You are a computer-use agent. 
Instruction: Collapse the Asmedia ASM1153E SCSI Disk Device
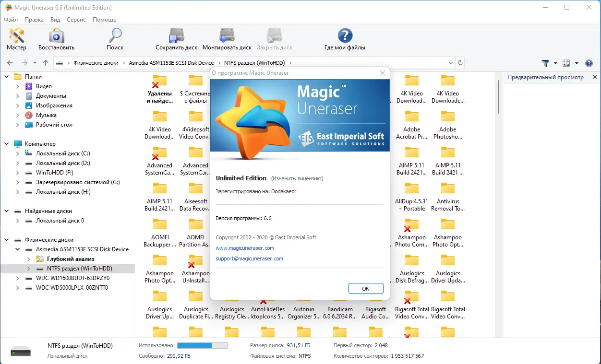tap(17, 249)
